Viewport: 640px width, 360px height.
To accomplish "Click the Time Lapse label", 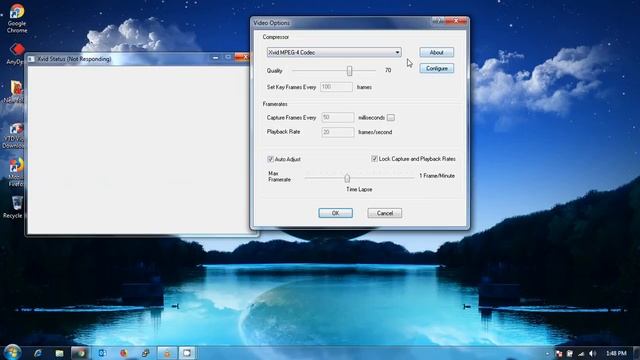I will pos(359,189).
